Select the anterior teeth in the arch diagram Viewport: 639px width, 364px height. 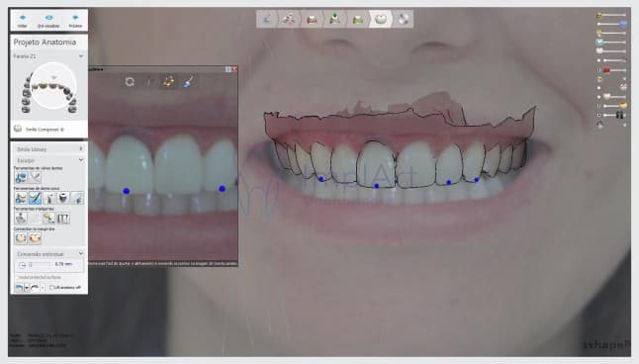pos(53,86)
